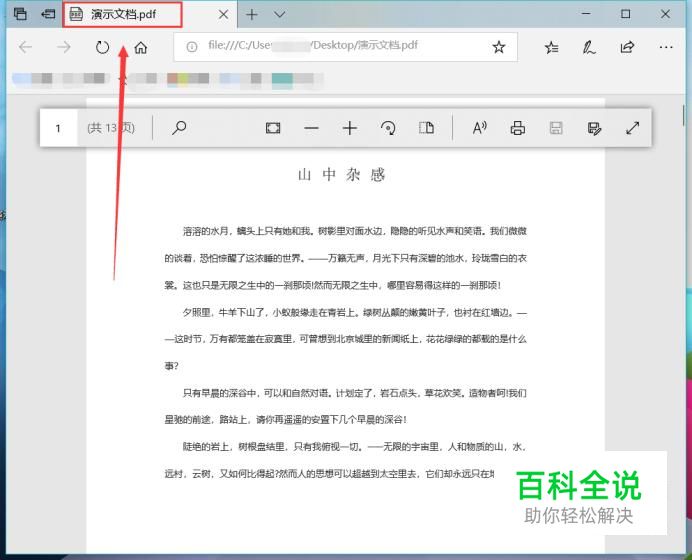The image size is (692, 560).
Task: Share this page icon
Action: pos(627,47)
